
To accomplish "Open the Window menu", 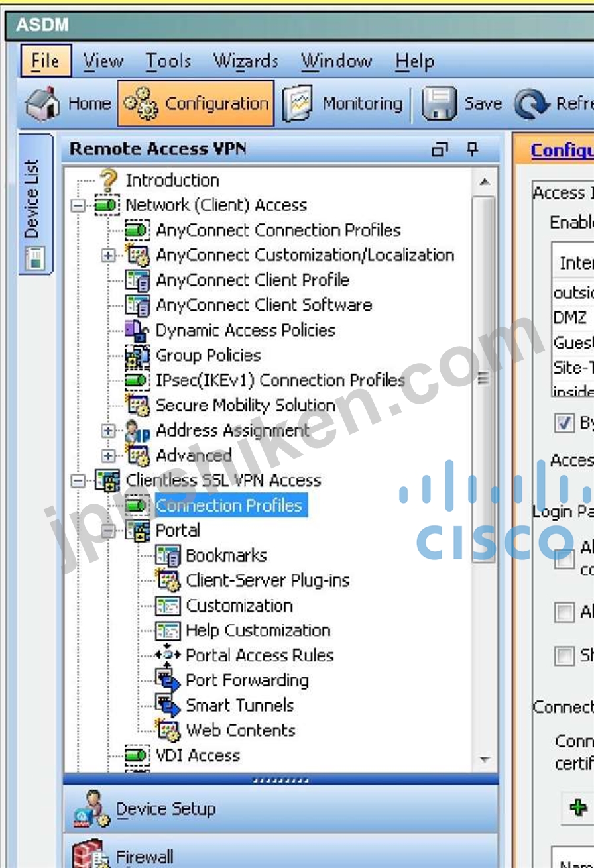I will [x=337, y=62].
